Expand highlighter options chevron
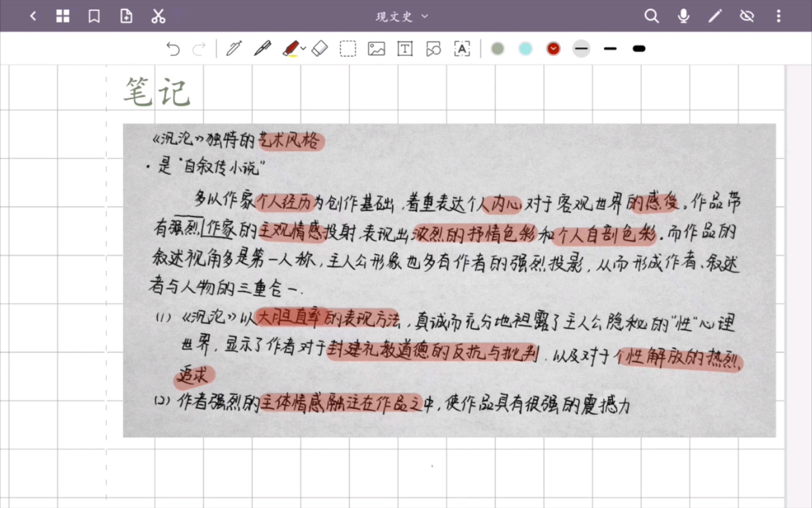 (304, 48)
